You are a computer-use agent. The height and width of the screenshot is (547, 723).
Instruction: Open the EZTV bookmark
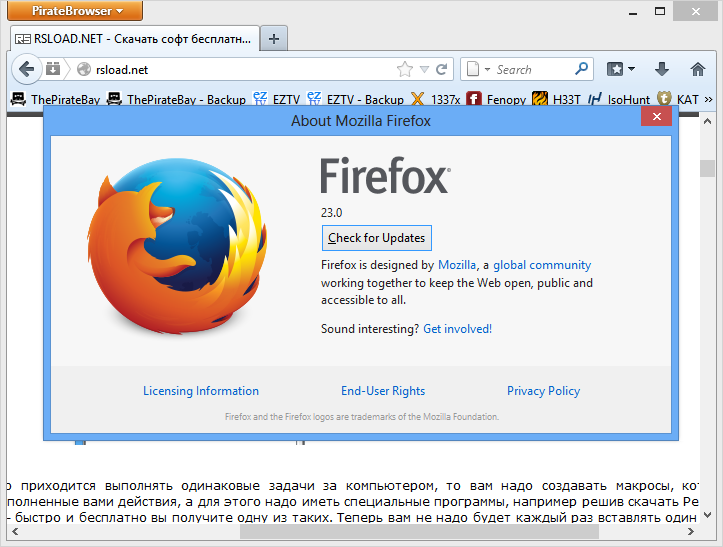coord(276,99)
